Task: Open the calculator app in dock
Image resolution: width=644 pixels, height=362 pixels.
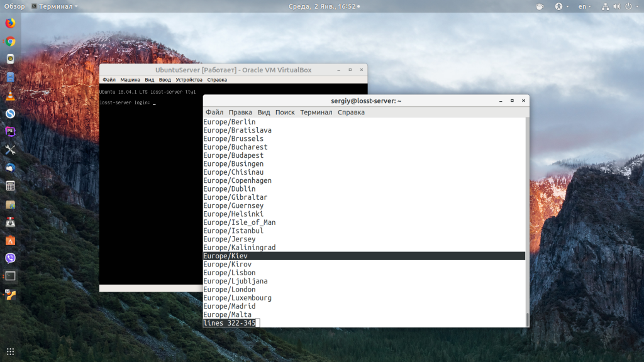Action: coord(10,186)
